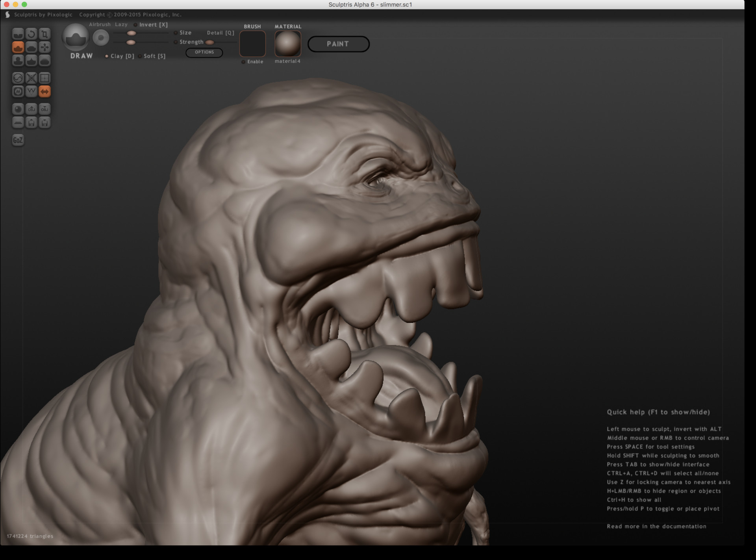This screenshot has width=756, height=560.
Task: Click the Import OBJ icon
Action: (x=31, y=109)
